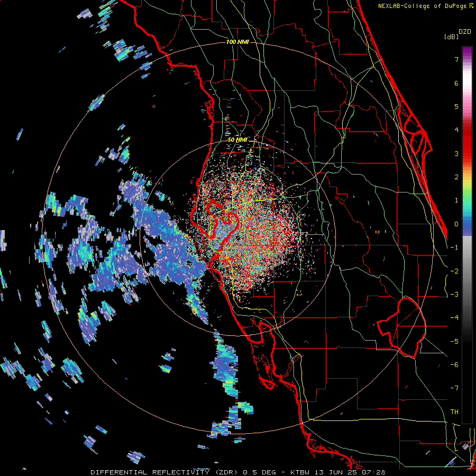Click the white-pink top segment of the color bar
Image resolution: width=476 pixels, height=476 pixels.
click(x=467, y=82)
